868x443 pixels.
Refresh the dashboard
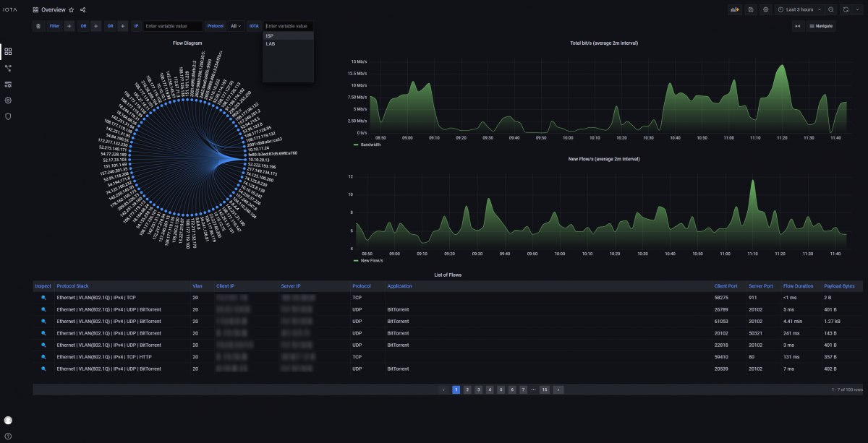(845, 9)
